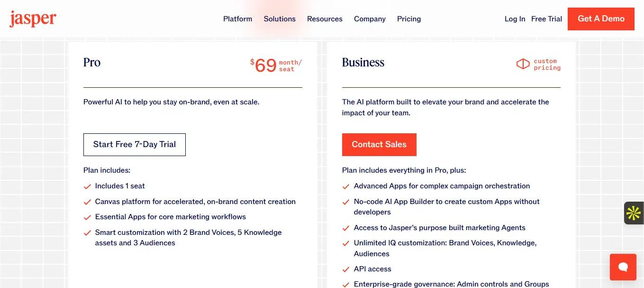The image size is (644, 288).
Task: Click checkmark beside "Advanced Apps" feature
Action: point(346,186)
